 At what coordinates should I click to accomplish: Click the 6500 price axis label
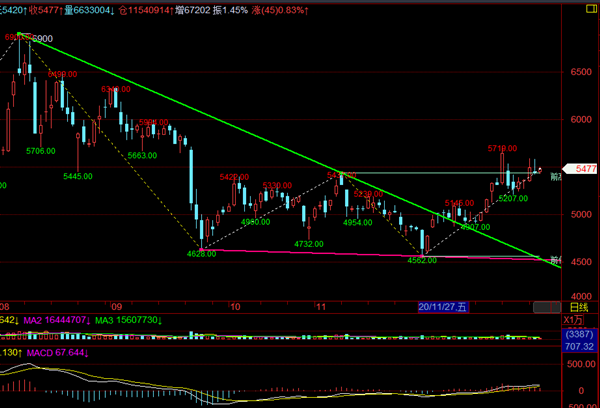pyautogui.click(x=581, y=72)
